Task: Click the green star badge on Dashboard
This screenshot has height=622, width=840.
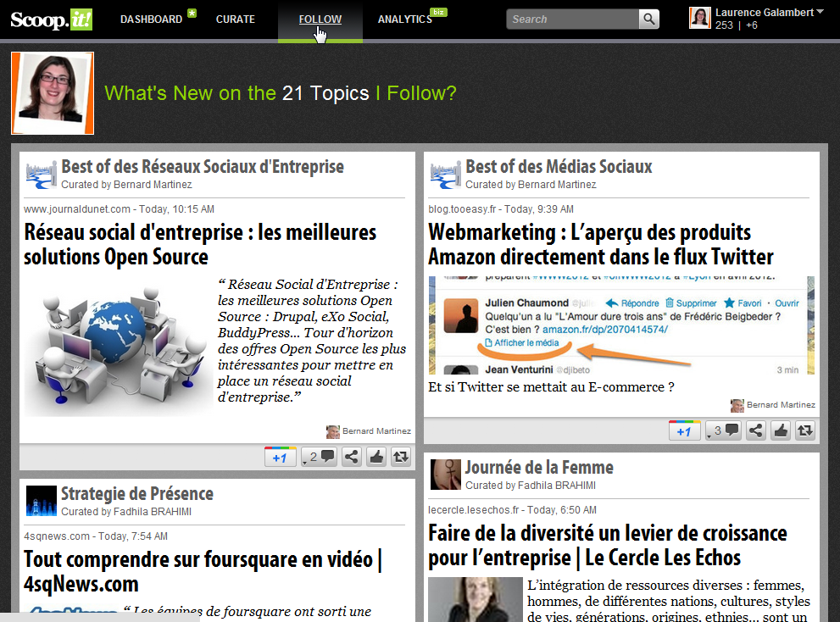Action: tap(192, 13)
